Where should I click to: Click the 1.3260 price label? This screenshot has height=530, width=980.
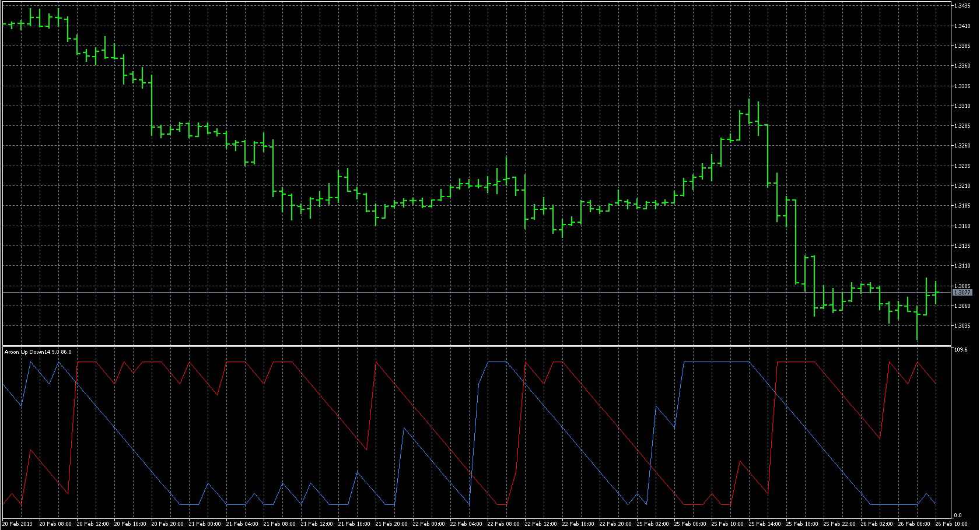tap(963, 146)
